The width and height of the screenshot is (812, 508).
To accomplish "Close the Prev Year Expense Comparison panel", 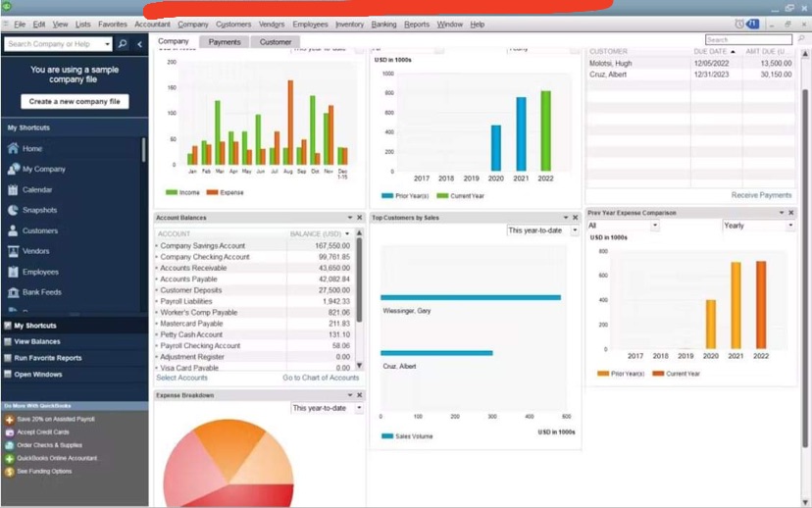I will (x=790, y=213).
